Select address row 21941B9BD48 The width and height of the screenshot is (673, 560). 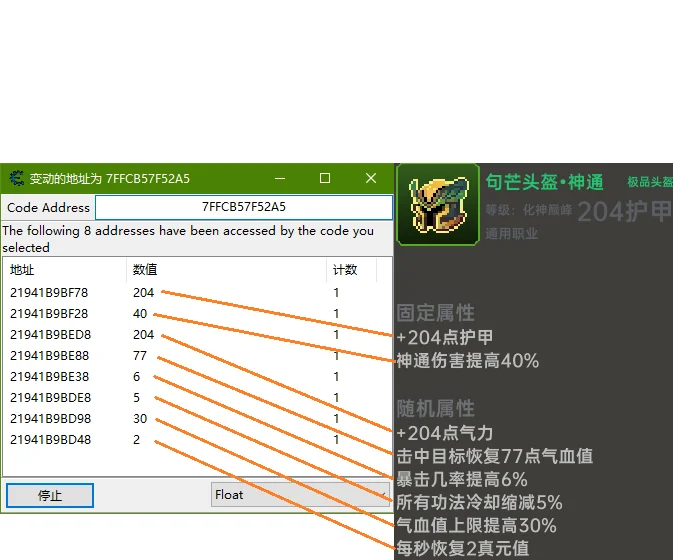(x=49, y=440)
